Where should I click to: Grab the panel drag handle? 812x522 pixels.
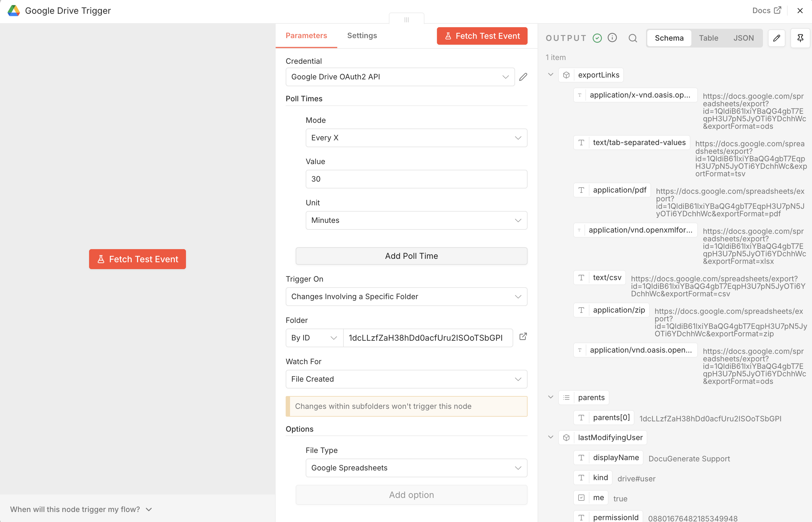[x=406, y=20]
